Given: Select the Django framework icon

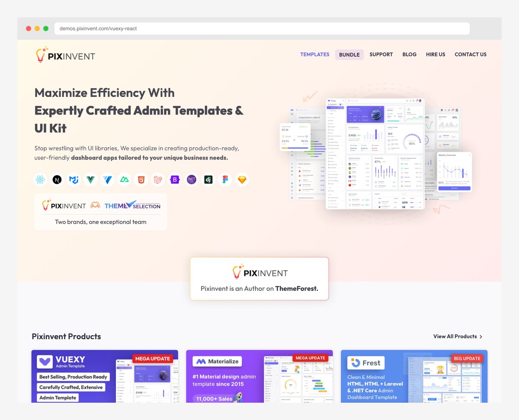Looking at the screenshot, I should [208, 179].
